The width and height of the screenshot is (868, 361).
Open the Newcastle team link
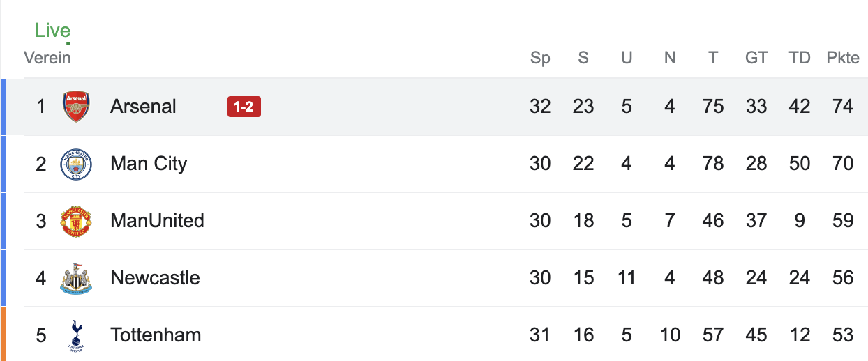(155, 278)
